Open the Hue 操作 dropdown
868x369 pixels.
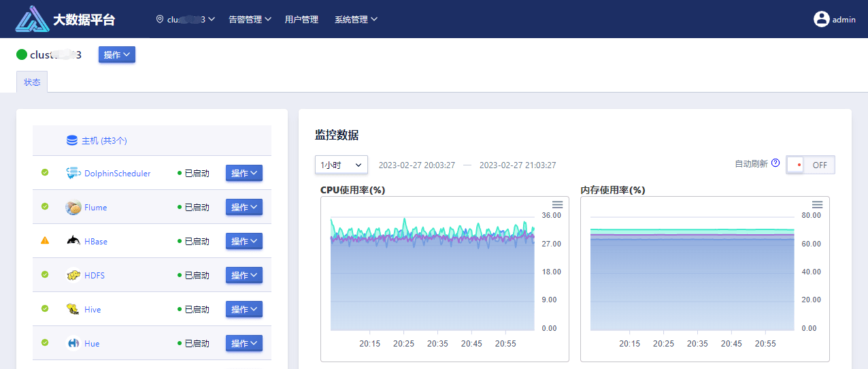(244, 344)
